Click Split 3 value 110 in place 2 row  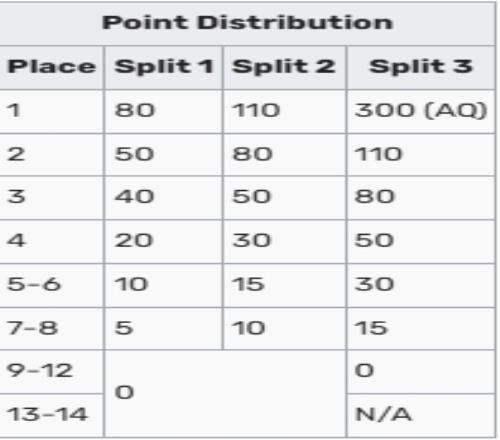(378, 154)
